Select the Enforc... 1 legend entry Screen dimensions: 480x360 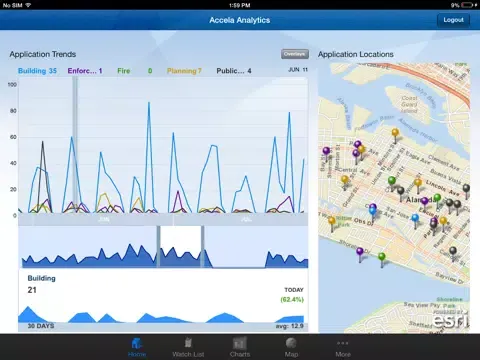pos(85,71)
